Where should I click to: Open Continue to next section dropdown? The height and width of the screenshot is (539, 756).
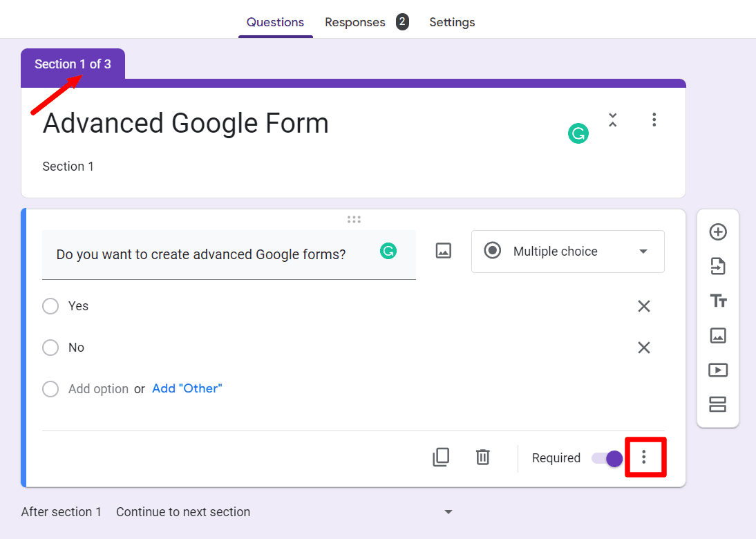pyautogui.click(x=285, y=512)
